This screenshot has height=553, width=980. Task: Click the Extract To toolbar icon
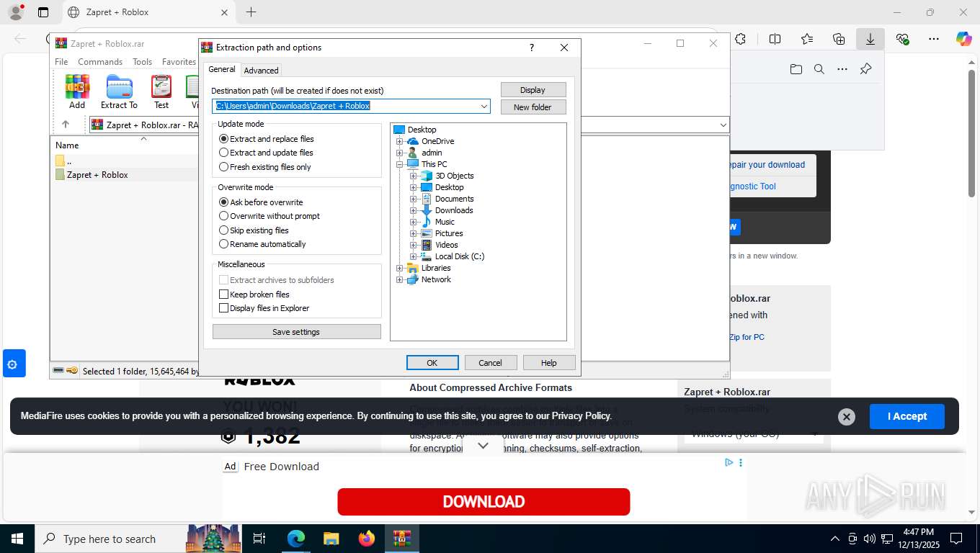coord(119,91)
